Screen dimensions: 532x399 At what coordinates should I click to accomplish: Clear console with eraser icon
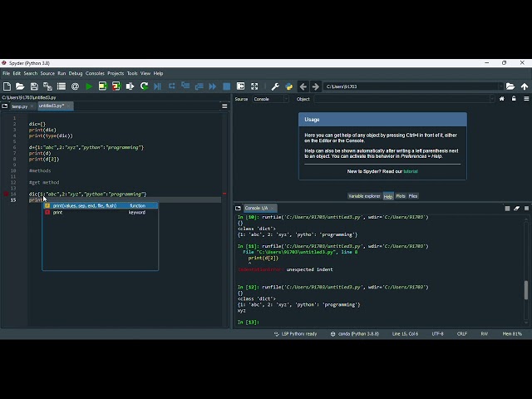(516, 209)
